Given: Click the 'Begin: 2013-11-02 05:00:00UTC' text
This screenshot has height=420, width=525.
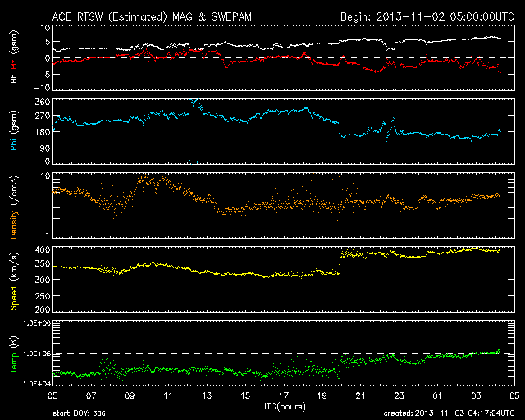Looking at the screenshot, I should pyautogui.click(x=427, y=16).
